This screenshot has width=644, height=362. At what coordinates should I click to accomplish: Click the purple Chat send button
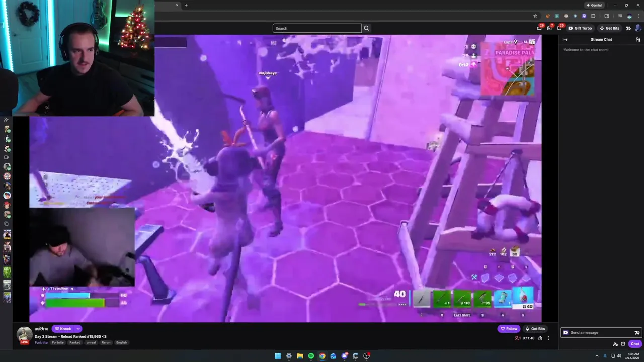click(635, 344)
